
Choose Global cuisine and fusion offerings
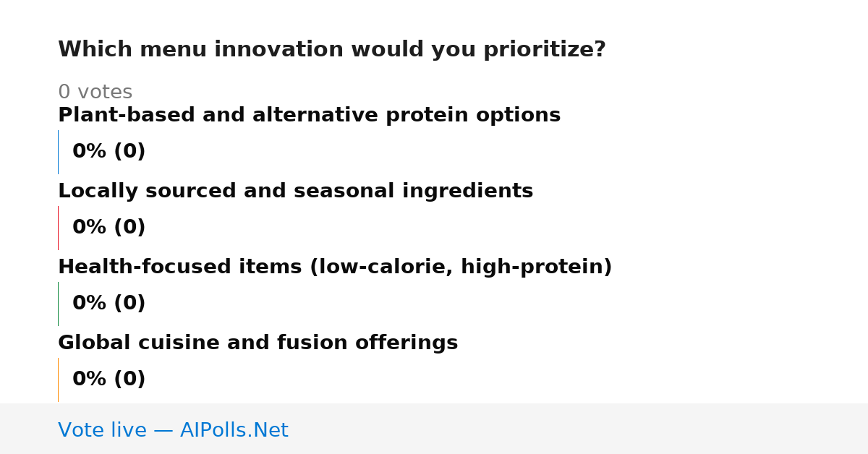click(x=258, y=343)
